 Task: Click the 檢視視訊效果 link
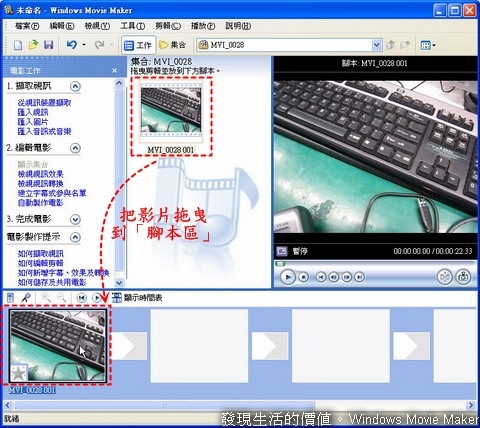pyautogui.click(x=40, y=174)
